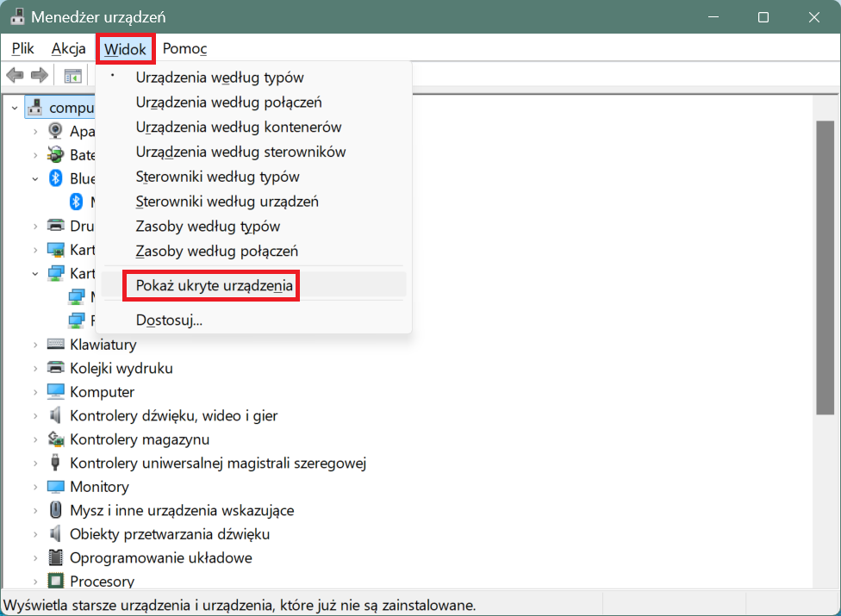This screenshot has width=841, height=616.
Task: Open the Akcja menu
Action: click(69, 48)
